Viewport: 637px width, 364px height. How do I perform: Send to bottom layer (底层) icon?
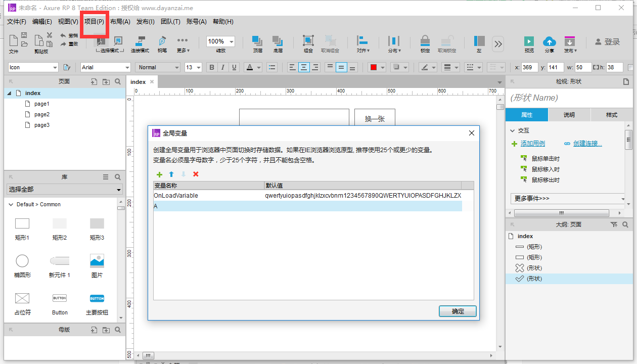click(278, 41)
